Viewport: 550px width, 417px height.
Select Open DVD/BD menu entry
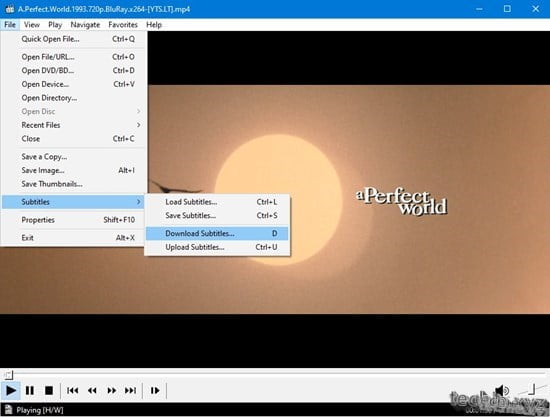(73, 70)
